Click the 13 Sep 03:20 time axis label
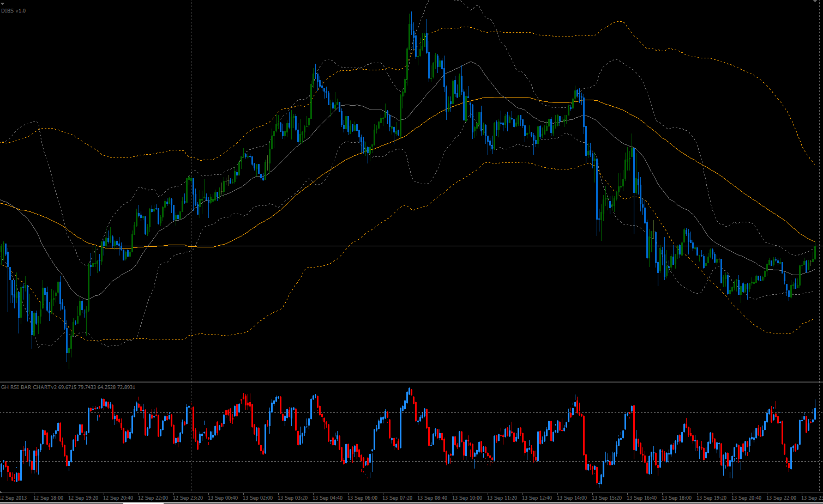Screen dimensions: 823x504 coord(292,498)
